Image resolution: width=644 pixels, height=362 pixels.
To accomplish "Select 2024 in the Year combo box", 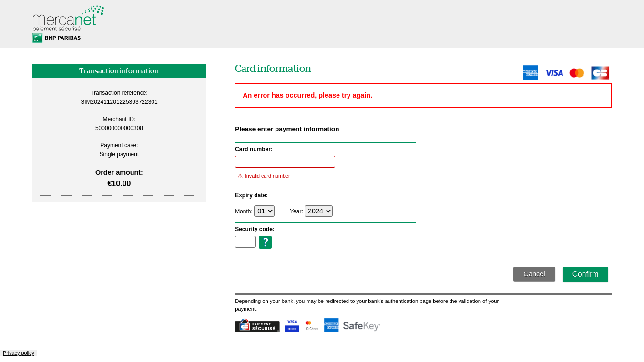I will [x=318, y=211].
